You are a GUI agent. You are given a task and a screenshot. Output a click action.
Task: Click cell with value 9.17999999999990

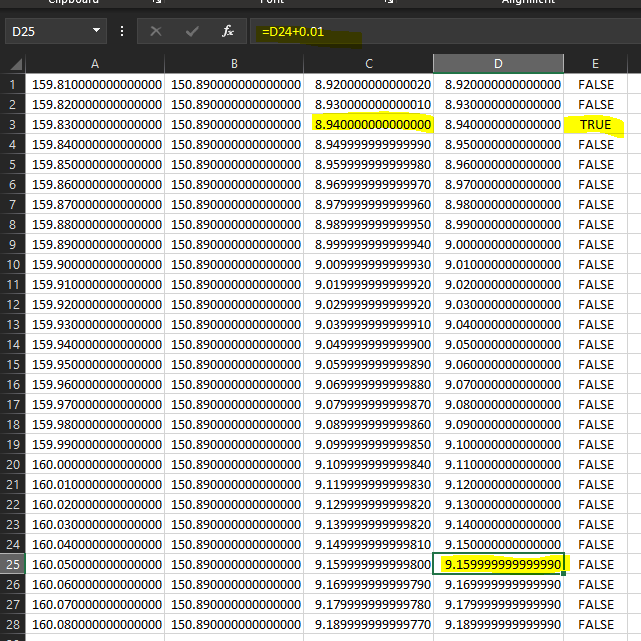point(498,605)
